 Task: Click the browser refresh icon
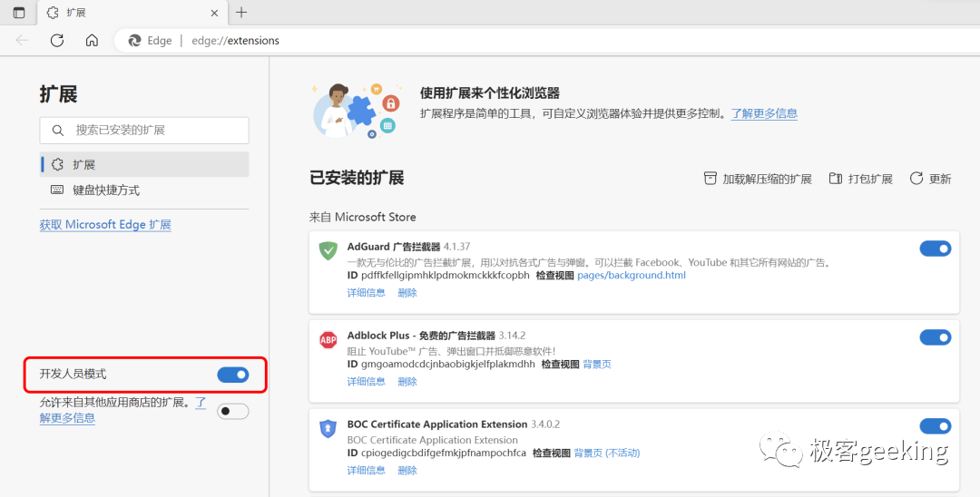(57, 40)
